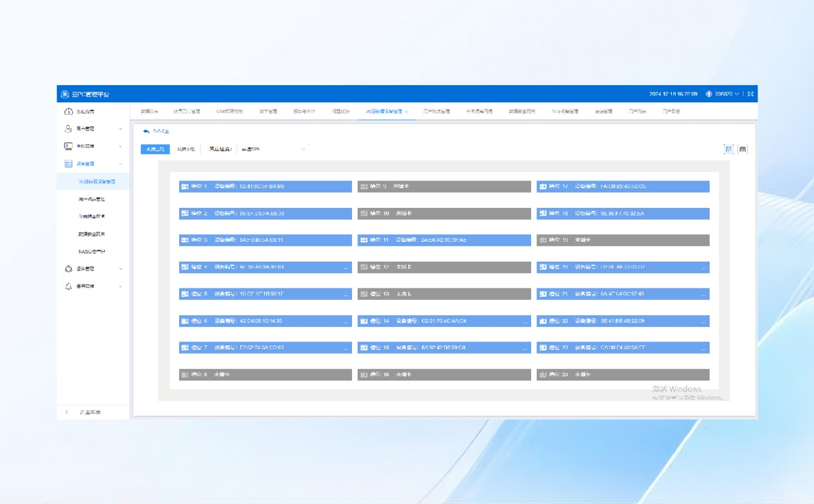This screenshot has width=814, height=504.
Task: Expand the chevron of the menu above the bell
Action: tap(120, 269)
